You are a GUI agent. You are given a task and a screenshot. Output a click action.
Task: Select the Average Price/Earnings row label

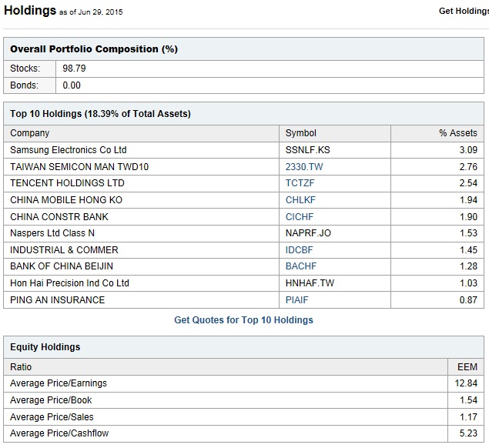[59, 383]
